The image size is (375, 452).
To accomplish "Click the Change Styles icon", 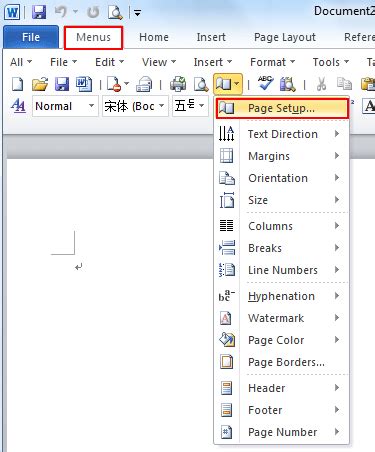I will click(18, 106).
